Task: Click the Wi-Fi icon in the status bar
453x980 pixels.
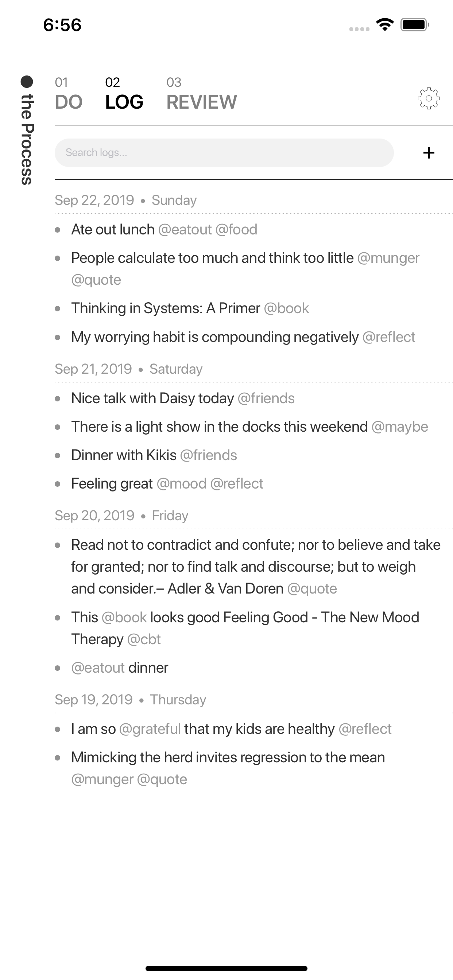Action: (384, 24)
